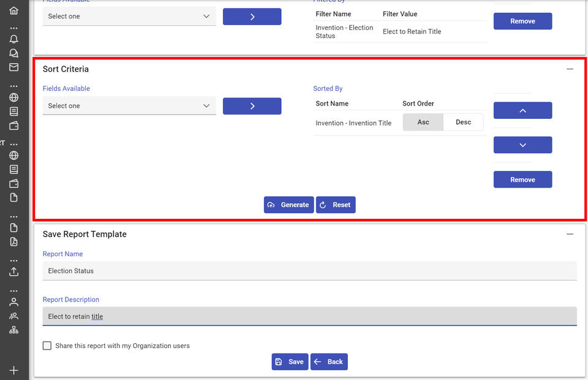Switch sort order to Desc
Image resolution: width=588 pixels, height=380 pixels.
463,122
